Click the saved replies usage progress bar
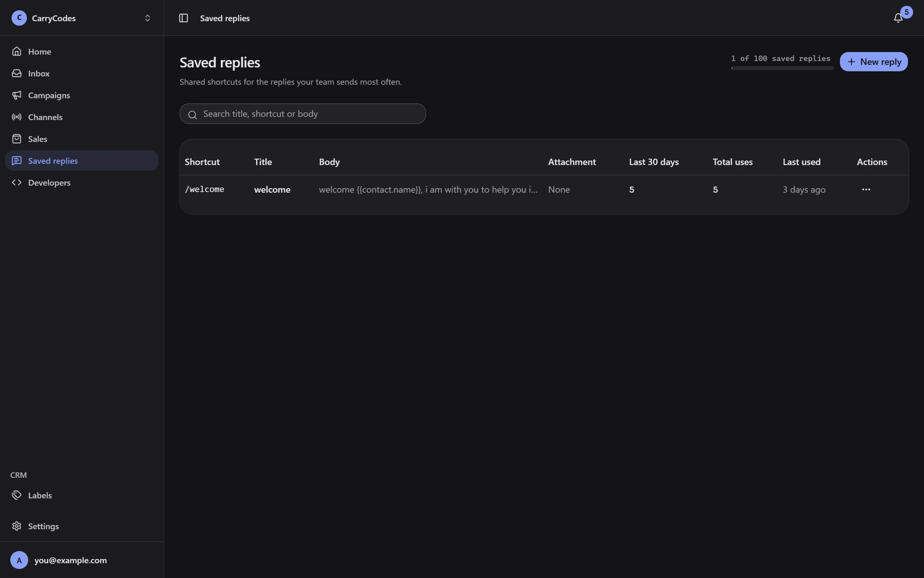The image size is (924, 578). [782, 68]
